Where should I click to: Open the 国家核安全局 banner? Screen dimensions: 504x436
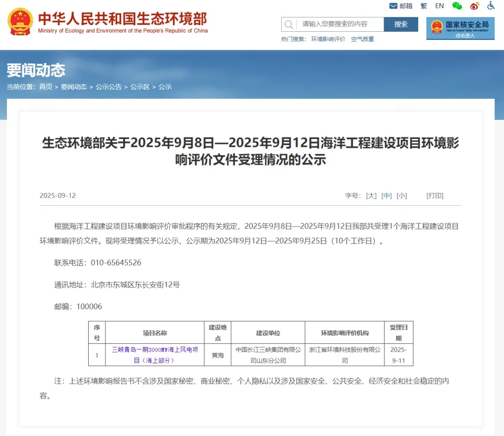(460, 28)
